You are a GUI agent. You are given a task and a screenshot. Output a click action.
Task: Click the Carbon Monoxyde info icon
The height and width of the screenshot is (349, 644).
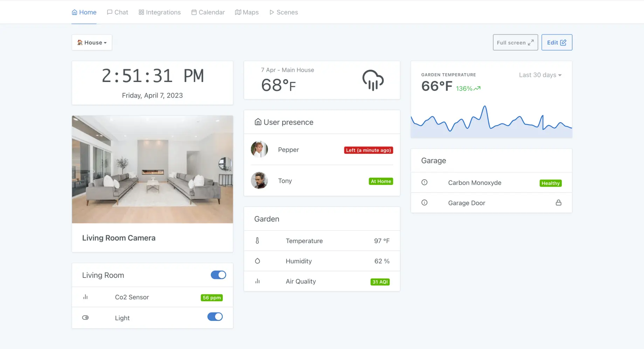click(x=424, y=182)
